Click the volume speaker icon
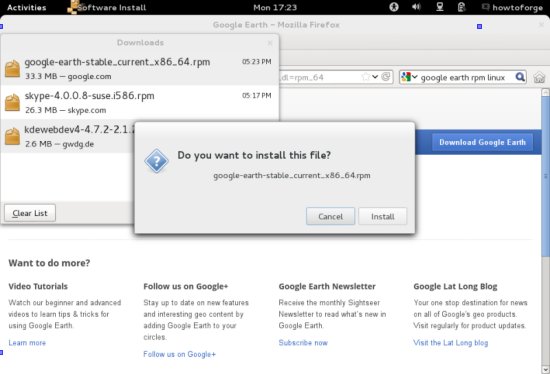 (x=416, y=7)
